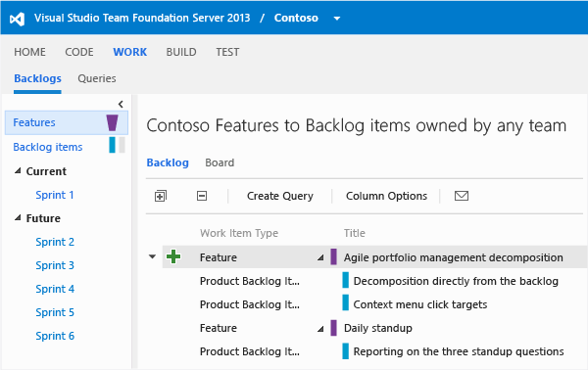Image resolution: width=588 pixels, height=370 pixels.
Task: Click the green plus add-child icon
Action: [173, 256]
